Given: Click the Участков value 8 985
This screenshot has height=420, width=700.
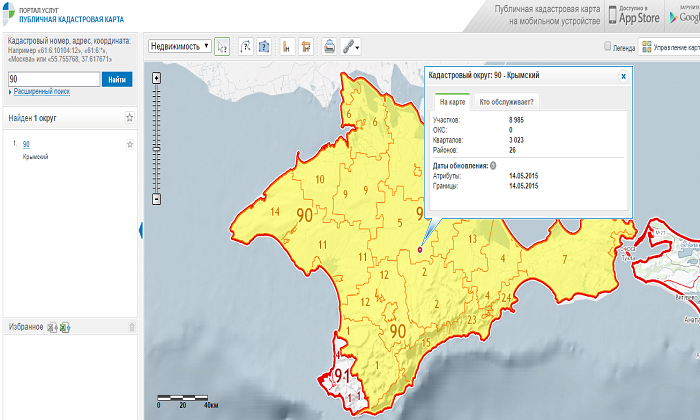Looking at the screenshot, I should [x=516, y=120].
